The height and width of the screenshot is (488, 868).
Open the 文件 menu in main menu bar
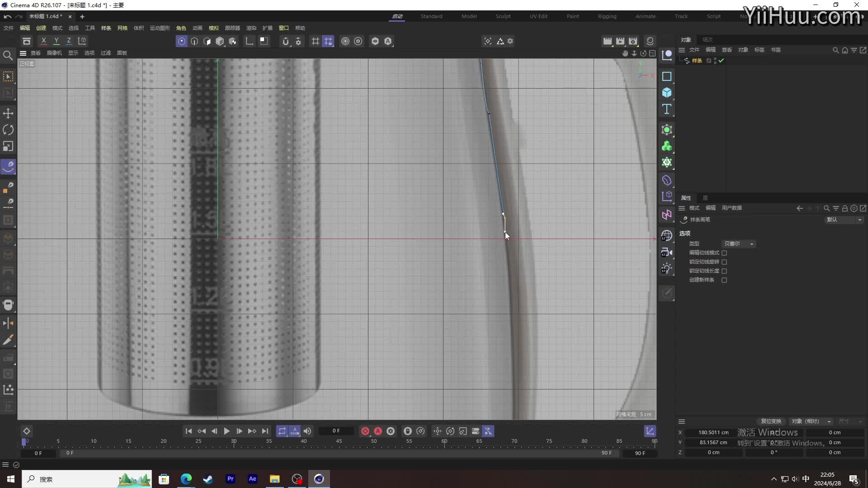9,28
